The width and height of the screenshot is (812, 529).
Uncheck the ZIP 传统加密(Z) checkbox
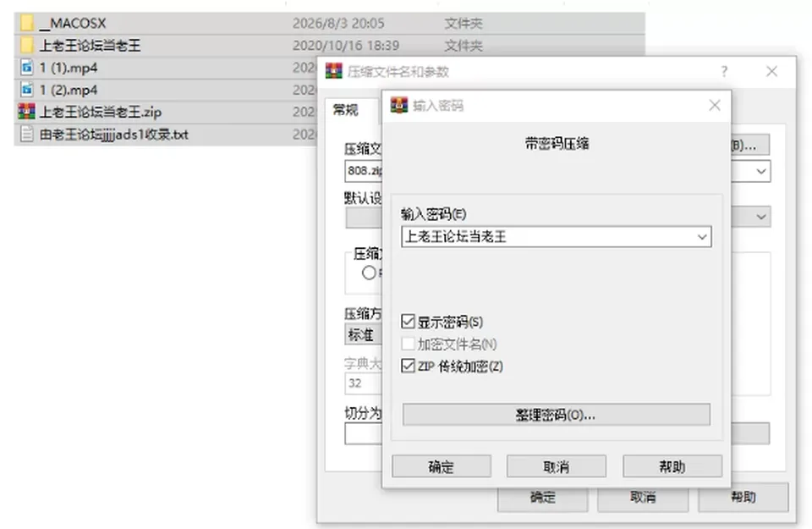point(408,366)
